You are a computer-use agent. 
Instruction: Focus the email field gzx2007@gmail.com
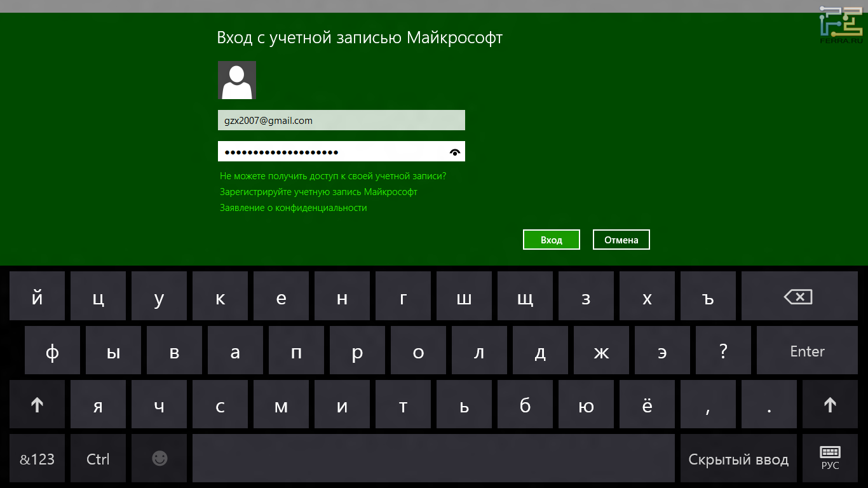click(x=341, y=120)
